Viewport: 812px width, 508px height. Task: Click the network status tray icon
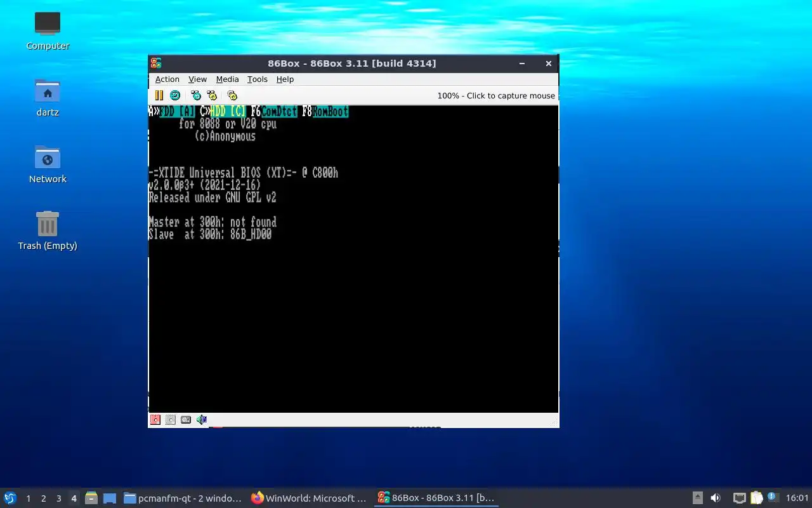click(x=739, y=498)
